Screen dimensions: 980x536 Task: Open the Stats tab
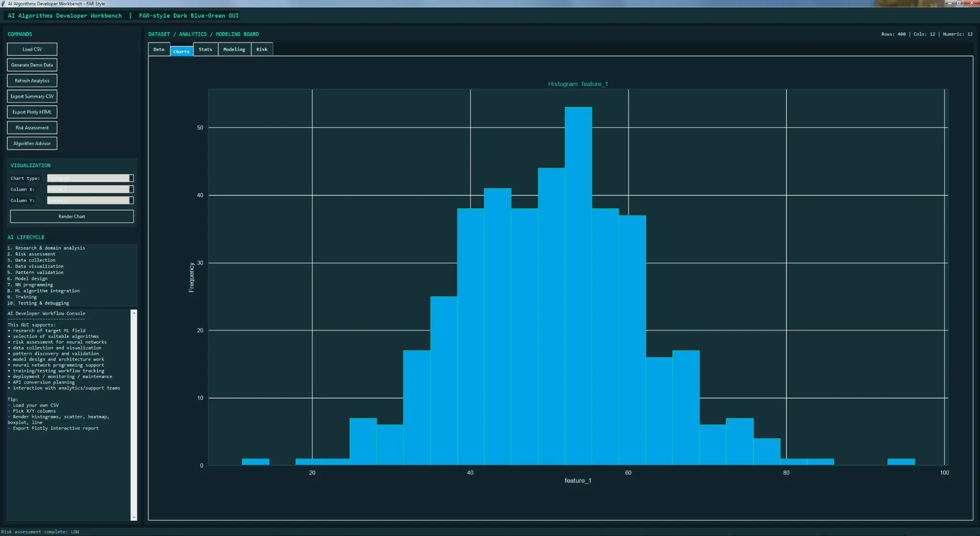pyautogui.click(x=205, y=49)
